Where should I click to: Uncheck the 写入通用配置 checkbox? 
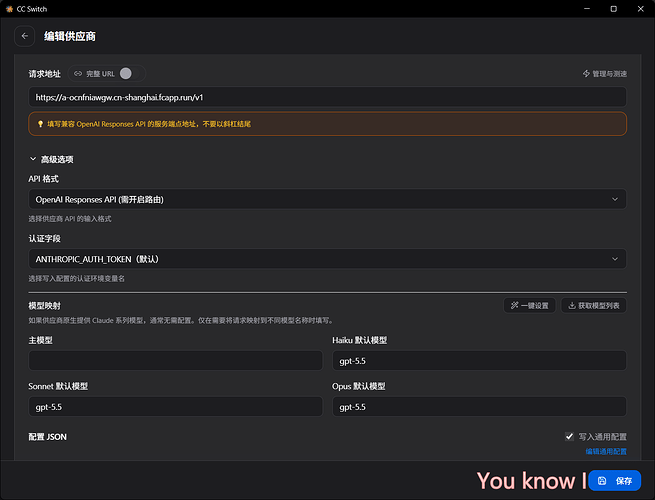[x=569, y=437]
